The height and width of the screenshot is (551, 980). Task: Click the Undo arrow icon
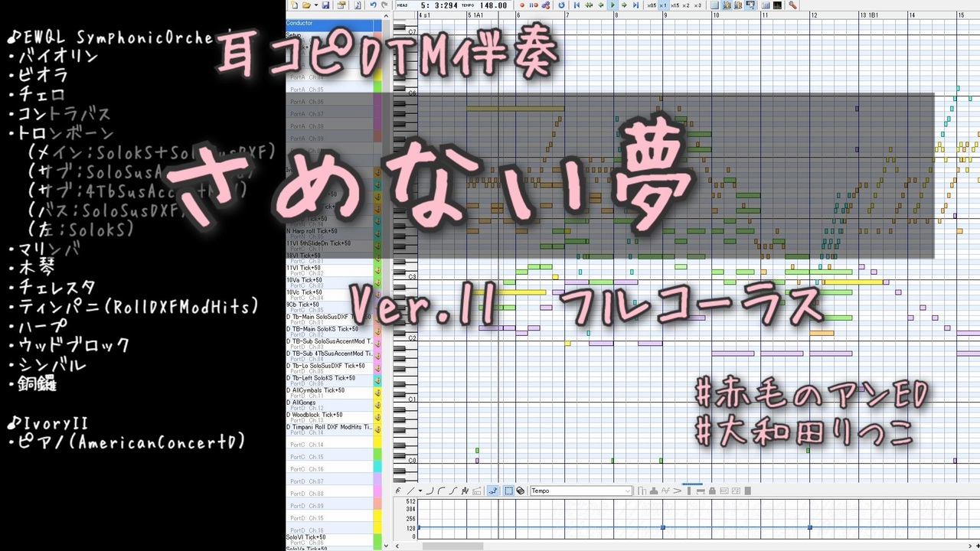coord(373,5)
